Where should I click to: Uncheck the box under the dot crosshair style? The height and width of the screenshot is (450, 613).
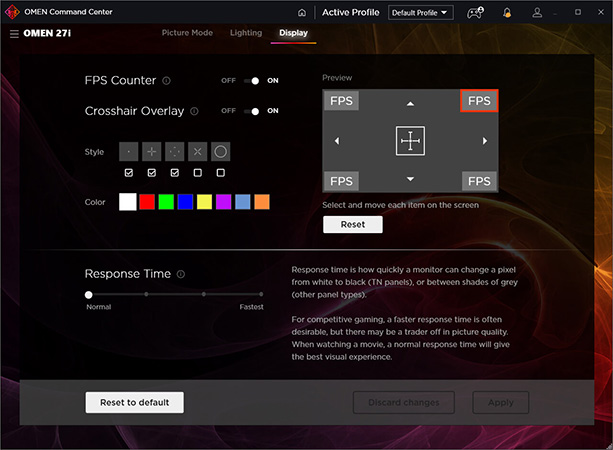128,173
